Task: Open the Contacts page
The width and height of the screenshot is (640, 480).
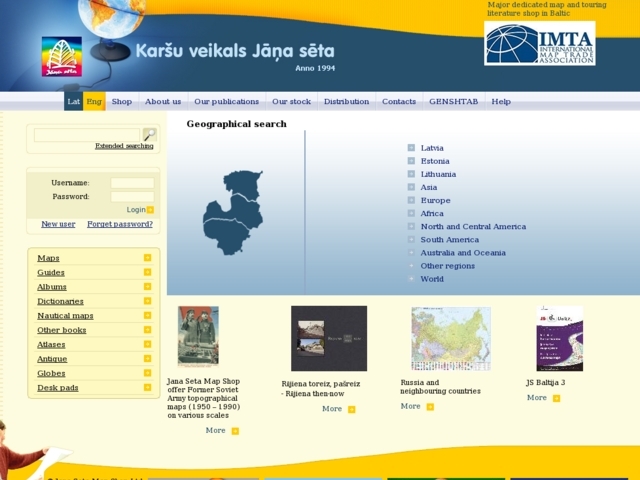Action: [x=399, y=101]
